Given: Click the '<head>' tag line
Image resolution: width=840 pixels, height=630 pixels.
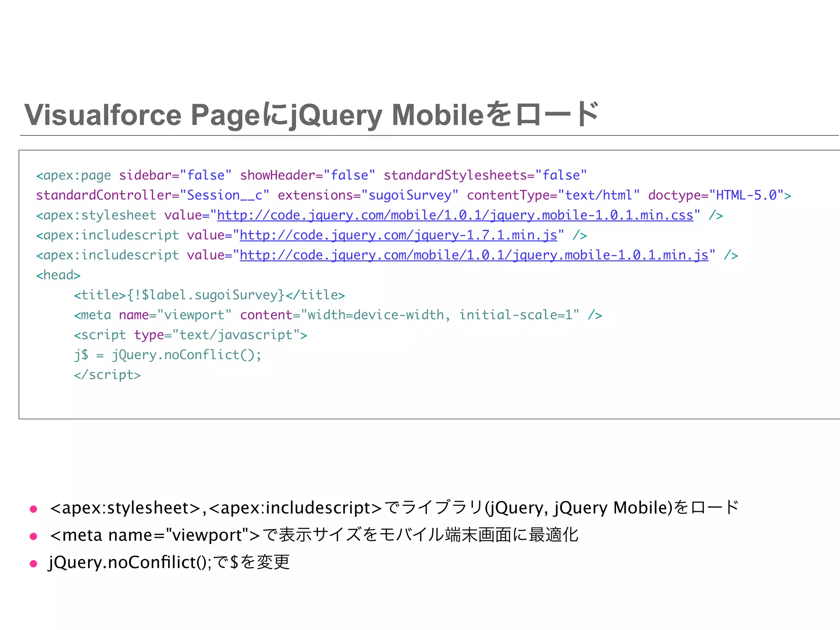Looking at the screenshot, I should [58, 275].
